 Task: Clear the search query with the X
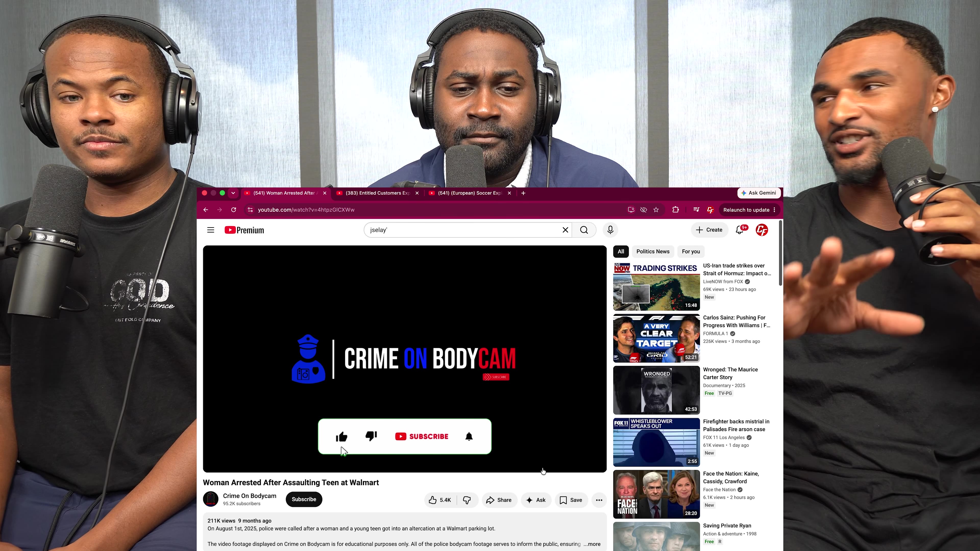(565, 230)
